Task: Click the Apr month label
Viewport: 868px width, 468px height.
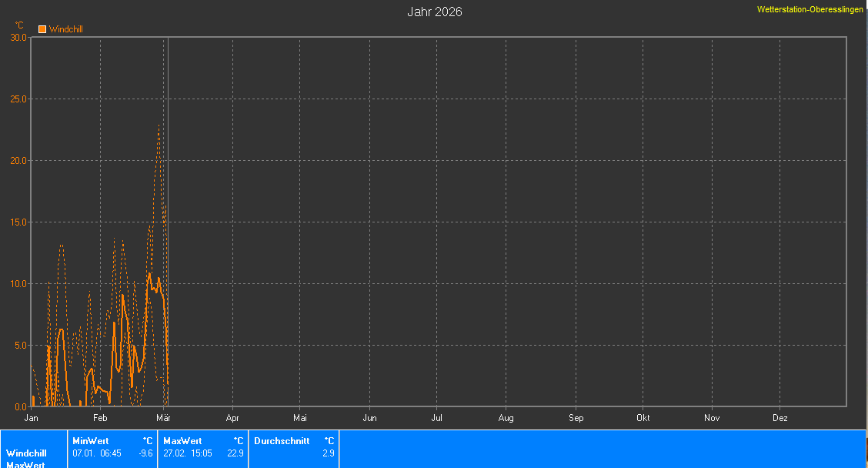Action: pyautogui.click(x=232, y=418)
